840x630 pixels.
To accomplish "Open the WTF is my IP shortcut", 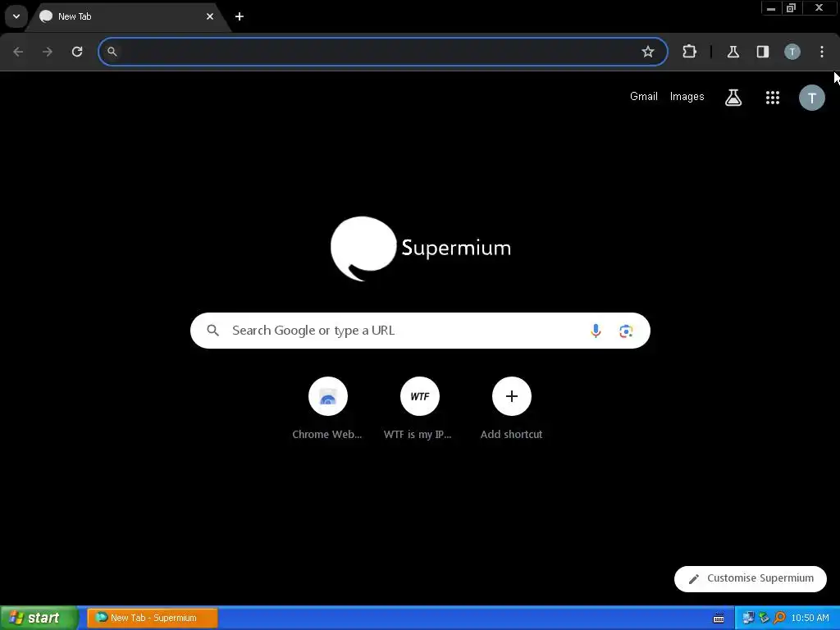I will 419,409.
